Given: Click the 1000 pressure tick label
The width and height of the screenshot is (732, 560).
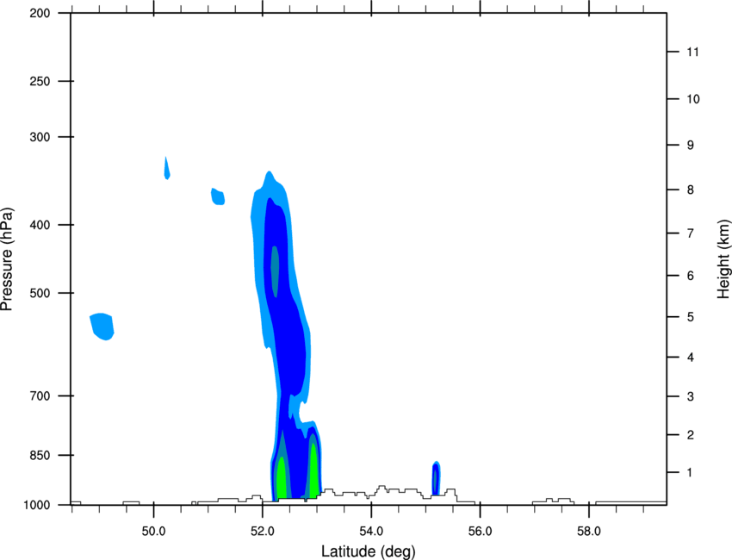Looking at the screenshot, I should point(37,505).
